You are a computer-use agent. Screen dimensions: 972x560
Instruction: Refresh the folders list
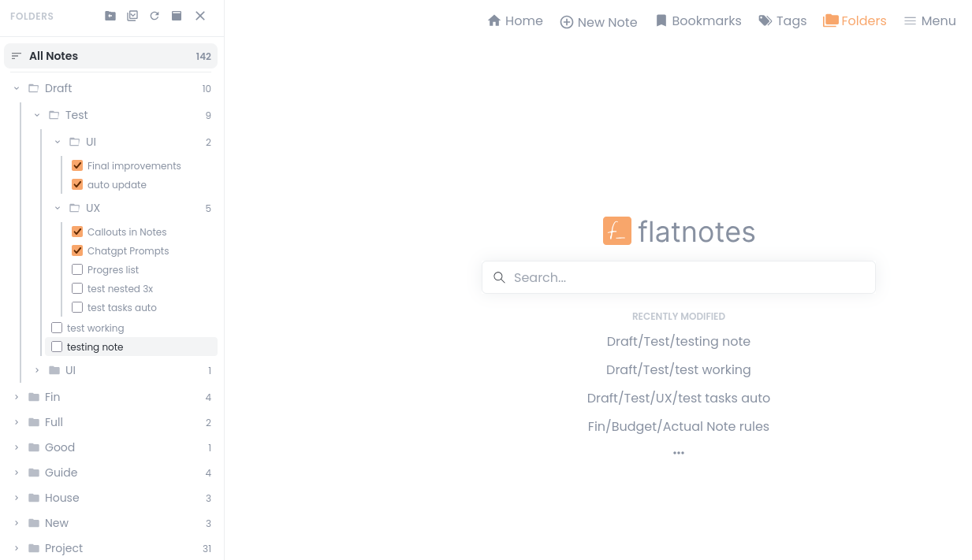(x=155, y=16)
